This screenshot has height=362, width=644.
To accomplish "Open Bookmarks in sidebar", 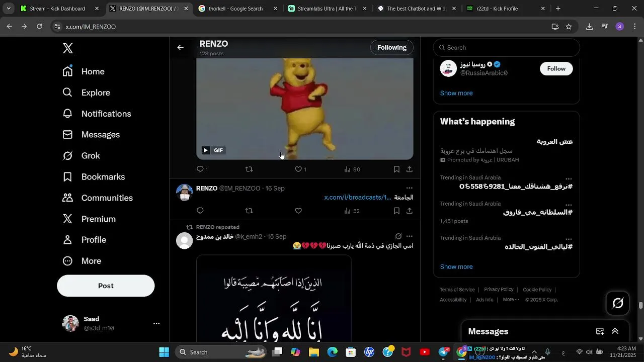I will [x=94, y=177].
